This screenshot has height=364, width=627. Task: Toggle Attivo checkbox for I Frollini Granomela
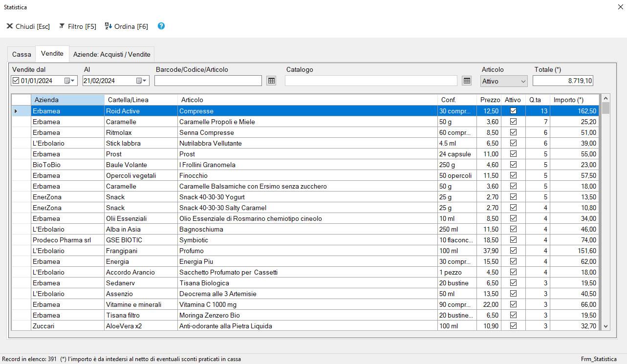[513, 165]
